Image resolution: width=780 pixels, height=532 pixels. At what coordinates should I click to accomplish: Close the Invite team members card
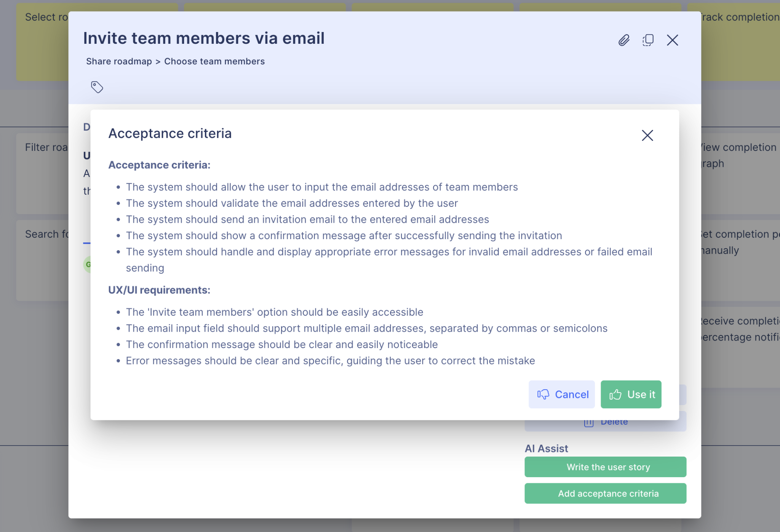point(672,40)
